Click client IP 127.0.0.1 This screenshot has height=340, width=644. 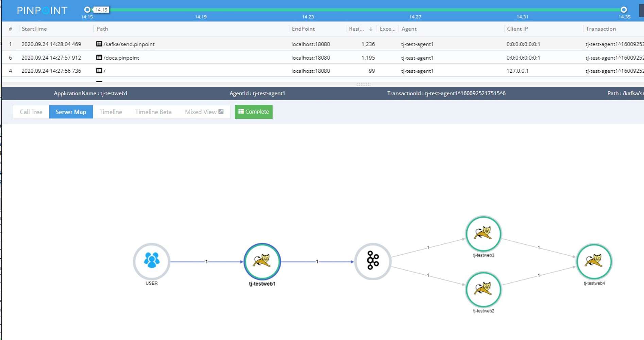pyautogui.click(x=518, y=71)
